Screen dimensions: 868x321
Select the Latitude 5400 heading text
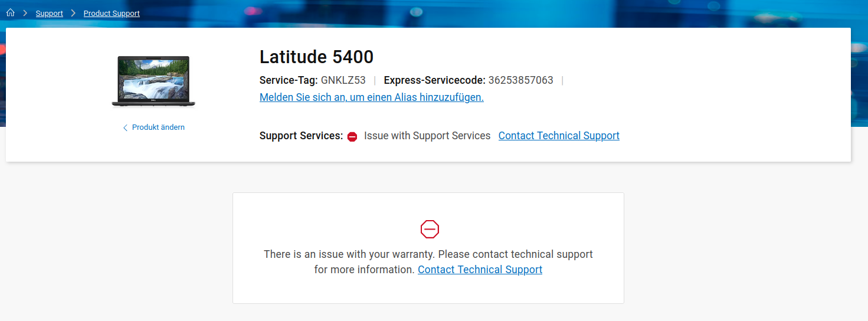(316, 57)
